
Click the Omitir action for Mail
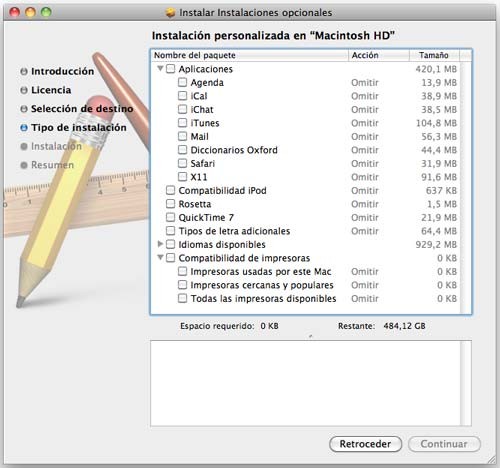tap(365, 137)
